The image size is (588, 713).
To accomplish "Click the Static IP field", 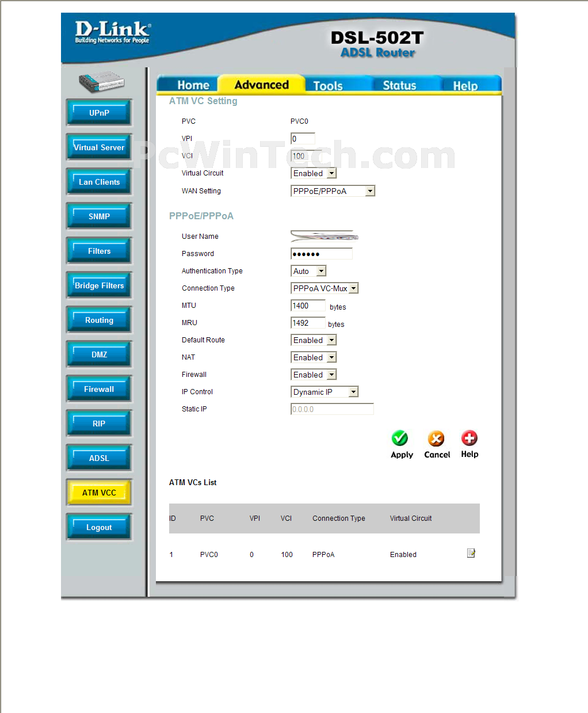I will pyautogui.click(x=333, y=409).
